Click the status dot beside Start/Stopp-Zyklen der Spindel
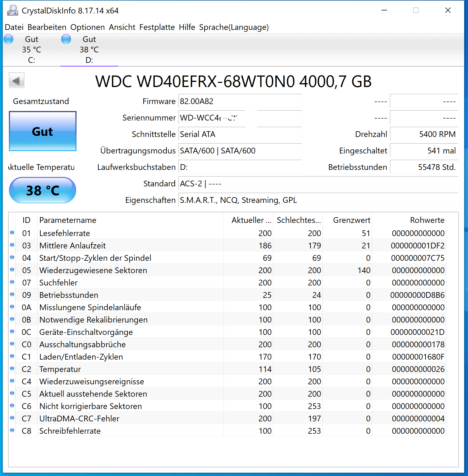Viewport: 468px width, 476px height. [x=12, y=257]
